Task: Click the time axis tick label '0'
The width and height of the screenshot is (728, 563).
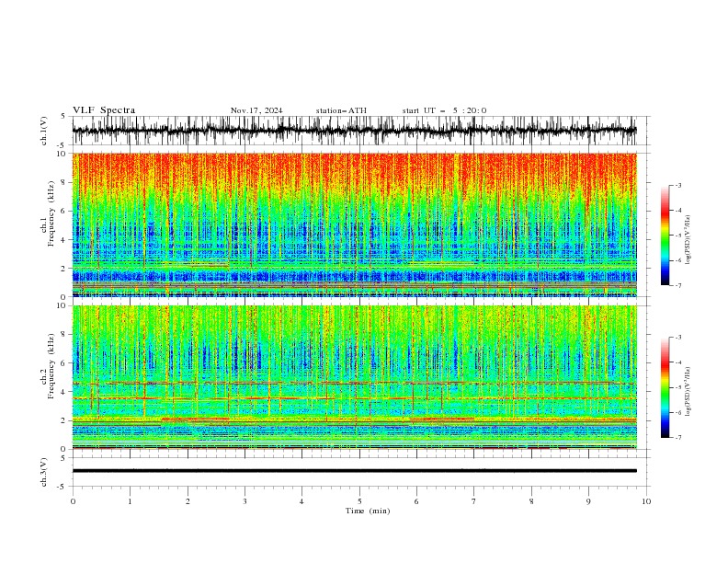Action: (73, 501)
